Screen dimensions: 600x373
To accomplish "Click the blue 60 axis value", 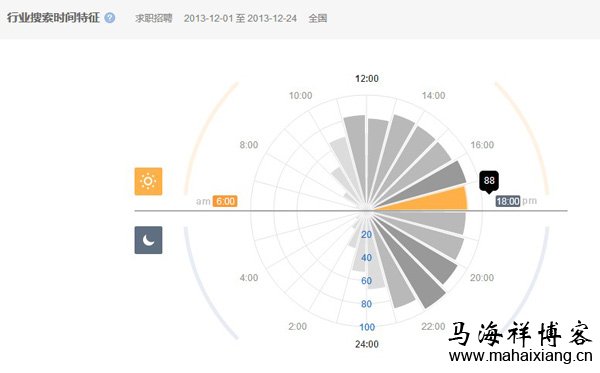I will pyautogui.click(x=367, y=281).
